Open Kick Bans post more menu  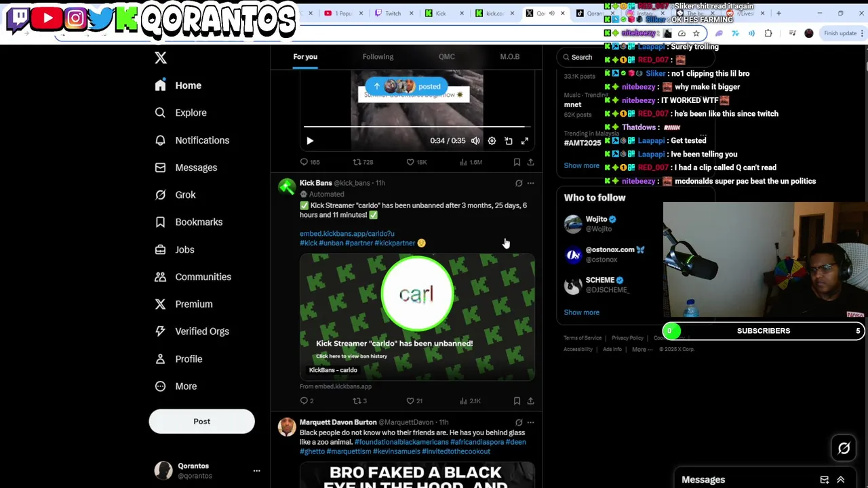530,183
